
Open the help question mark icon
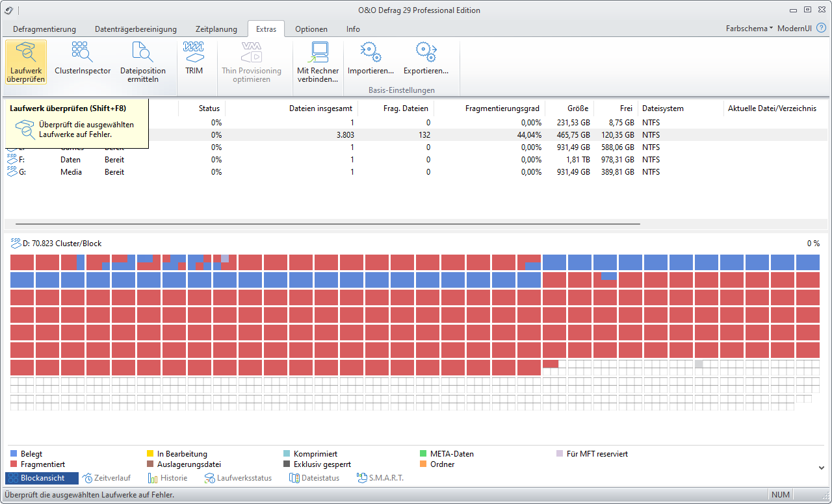(821, 29)
